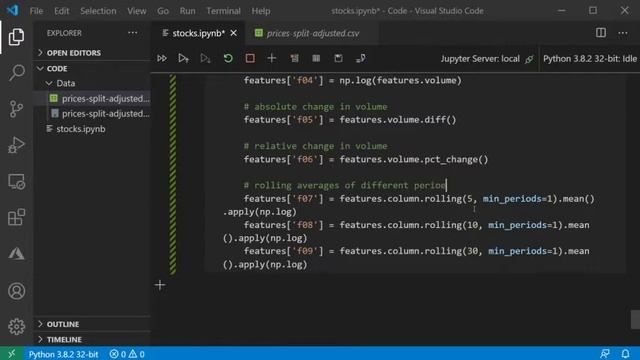Open Explorer Views and More Actions

pos(133,33)
